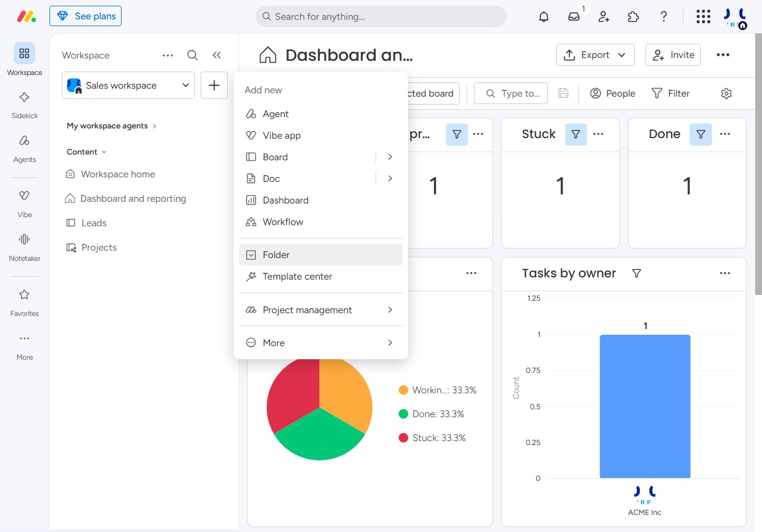Screen dimensions: 762x532
Task: Choose Folder from Add new menu
Action: (x=320, y=255)
